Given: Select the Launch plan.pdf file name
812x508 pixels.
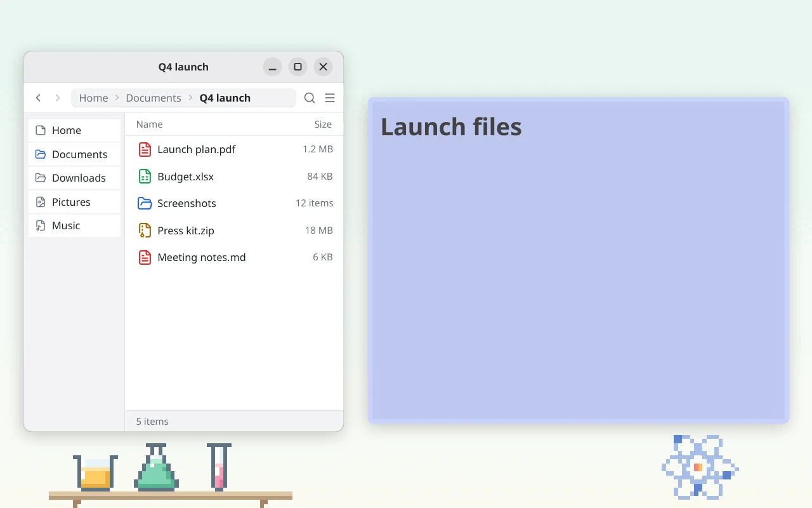Looking at the screenshot, I should (x=197, y=149).
